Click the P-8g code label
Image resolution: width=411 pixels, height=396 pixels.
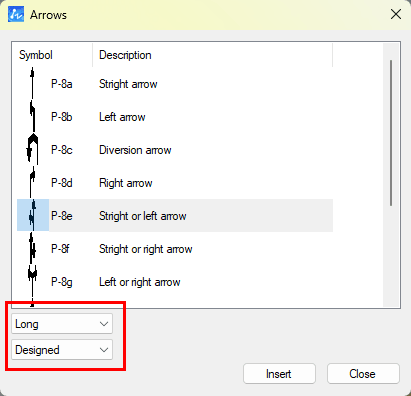pos(62,282)
